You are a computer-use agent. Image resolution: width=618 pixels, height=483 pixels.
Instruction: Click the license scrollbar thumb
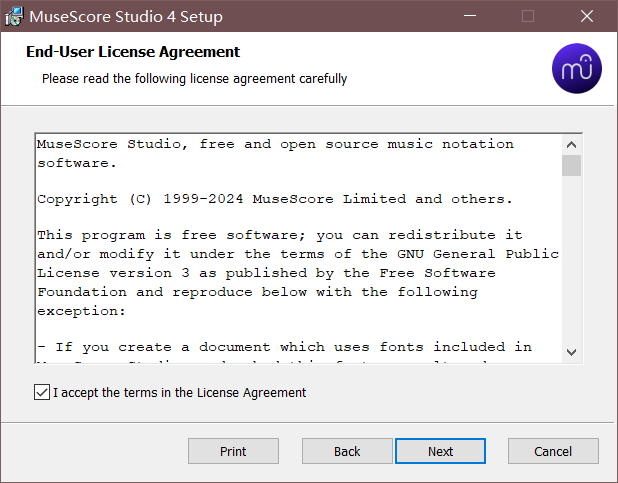[571, 165]
